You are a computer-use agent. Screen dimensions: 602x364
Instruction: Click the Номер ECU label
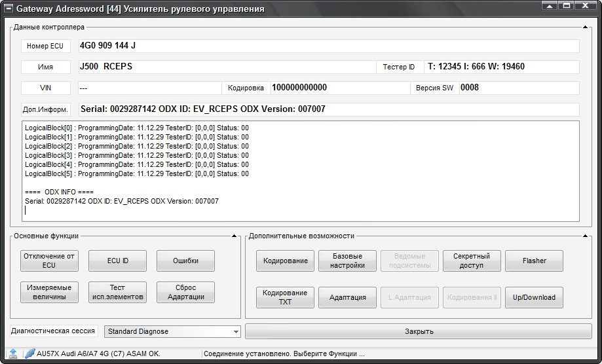[x=45, y=46]
